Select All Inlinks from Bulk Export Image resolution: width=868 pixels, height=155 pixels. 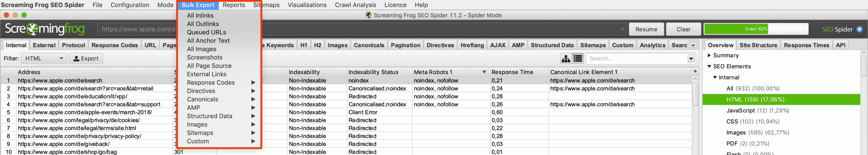point(200,16)
